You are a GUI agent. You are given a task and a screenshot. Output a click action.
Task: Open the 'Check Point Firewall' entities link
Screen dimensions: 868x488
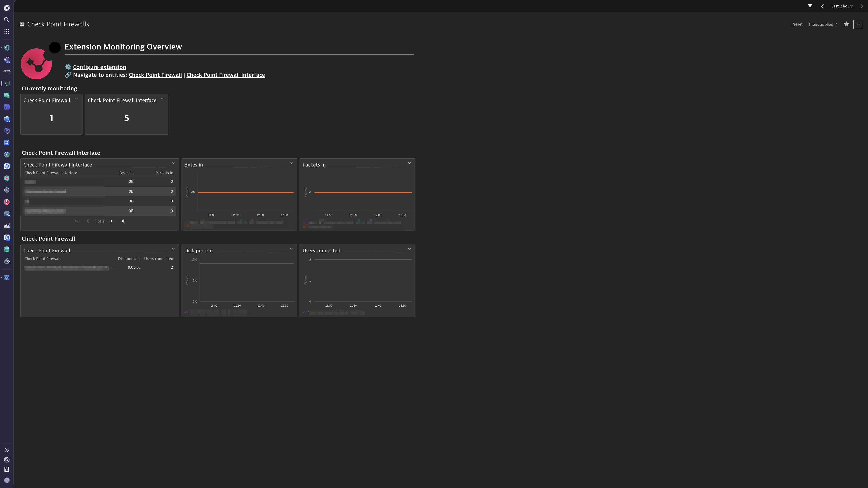155,75
